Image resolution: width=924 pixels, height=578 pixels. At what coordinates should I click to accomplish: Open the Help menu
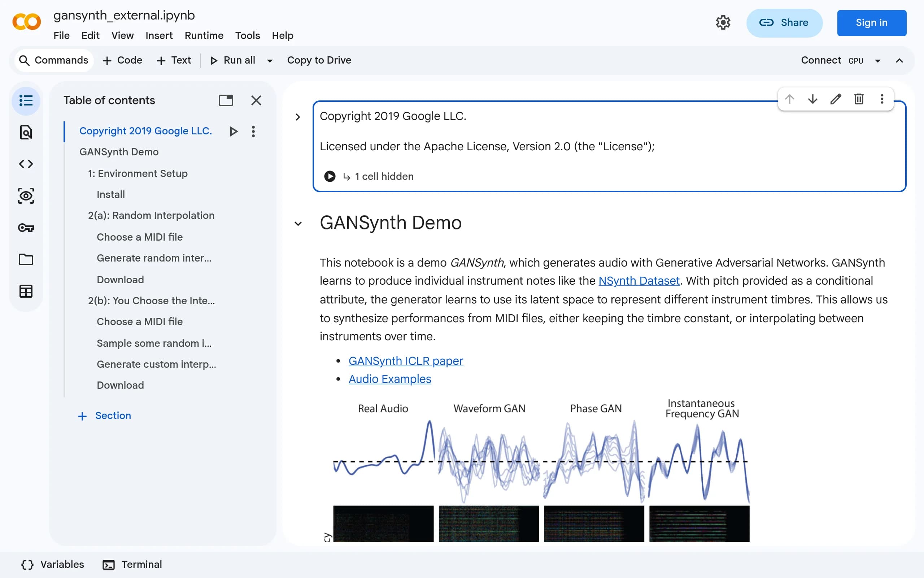coord(283,35)
